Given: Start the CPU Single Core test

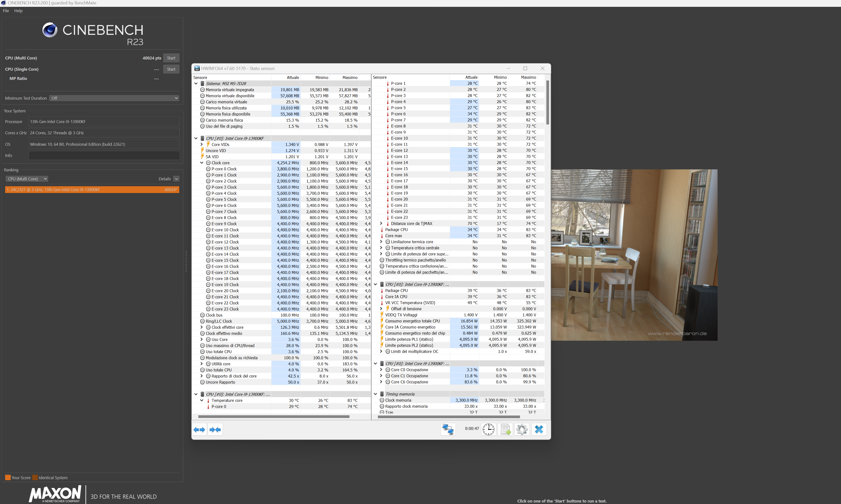Looking at the screenshot, I should (x=171, y=69).
